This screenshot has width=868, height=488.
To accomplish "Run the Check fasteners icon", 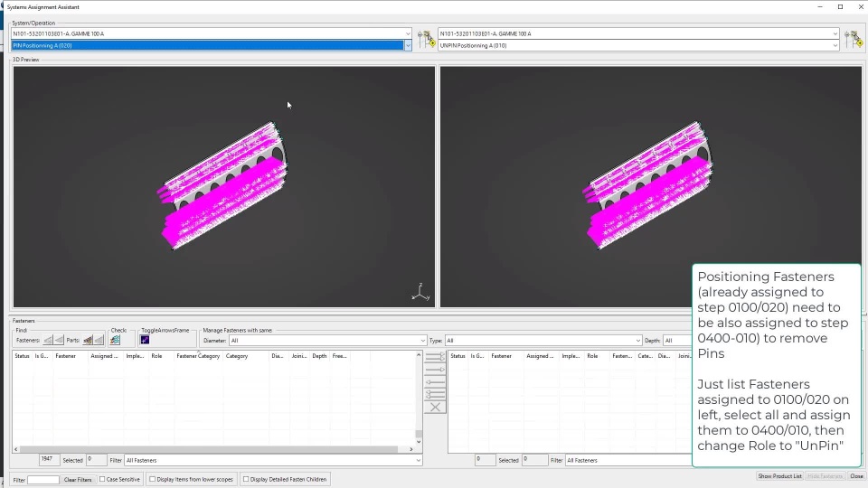I will click(115, 341).
